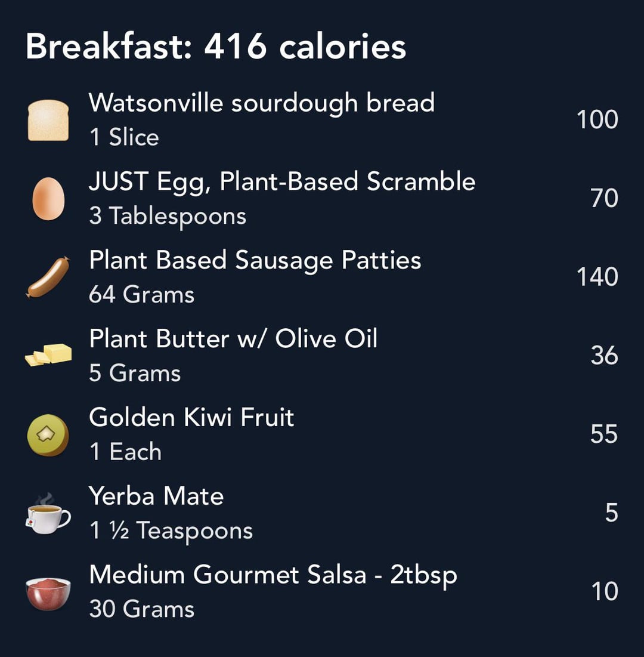Tap the golden kiwi fruit icon
Image resolution: width=644 pixels, height=657 pixels.
48,435
